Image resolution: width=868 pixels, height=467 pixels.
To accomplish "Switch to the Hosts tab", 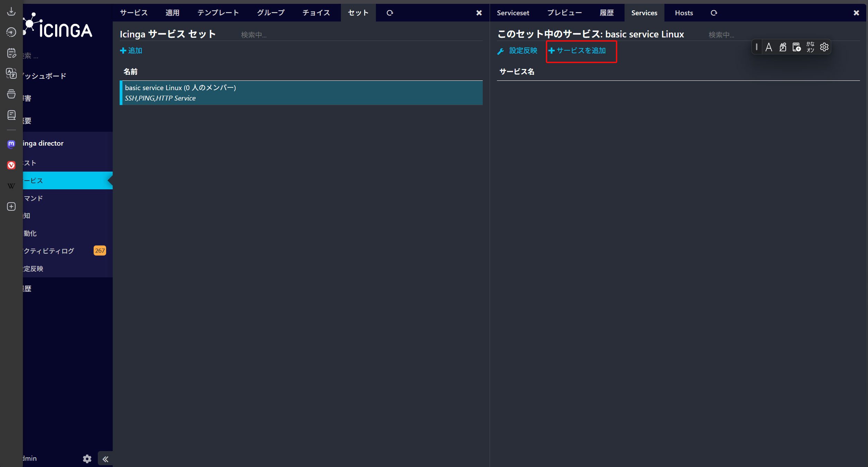I will [x=684, y=13].
